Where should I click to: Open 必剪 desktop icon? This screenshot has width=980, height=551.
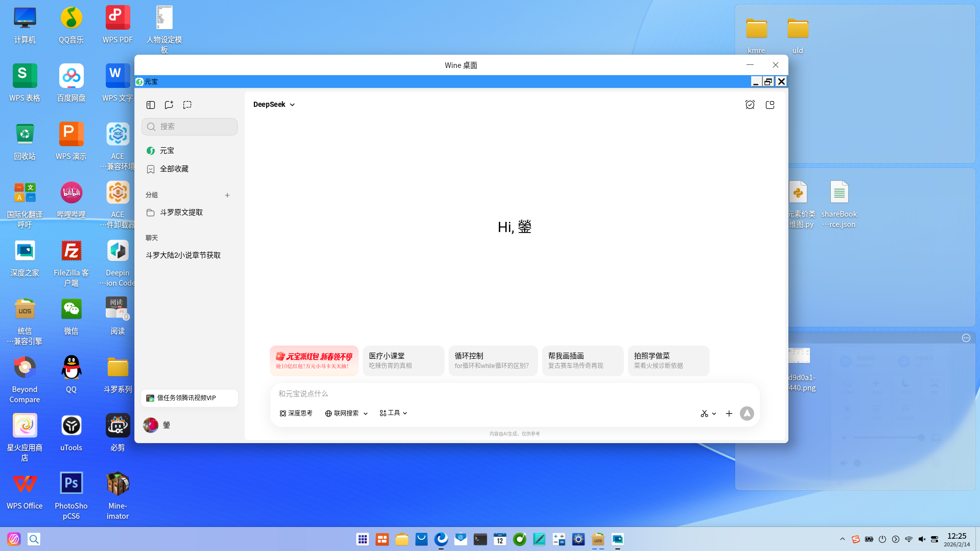click(118, 433)
